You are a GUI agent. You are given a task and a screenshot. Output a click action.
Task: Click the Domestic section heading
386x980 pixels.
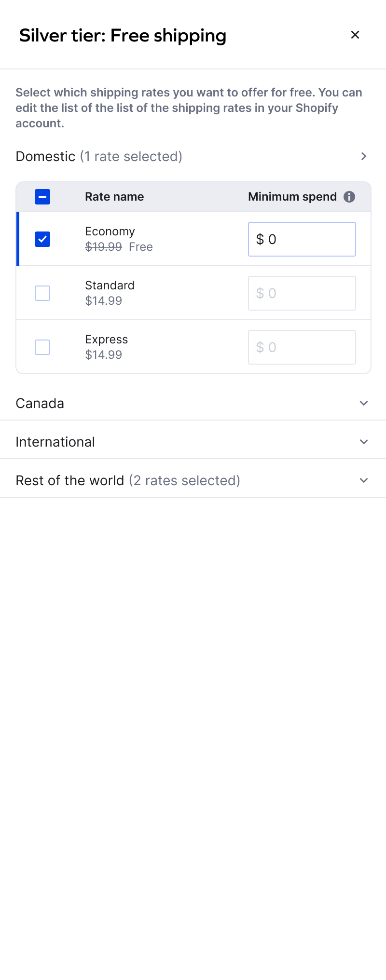(46, 156)
